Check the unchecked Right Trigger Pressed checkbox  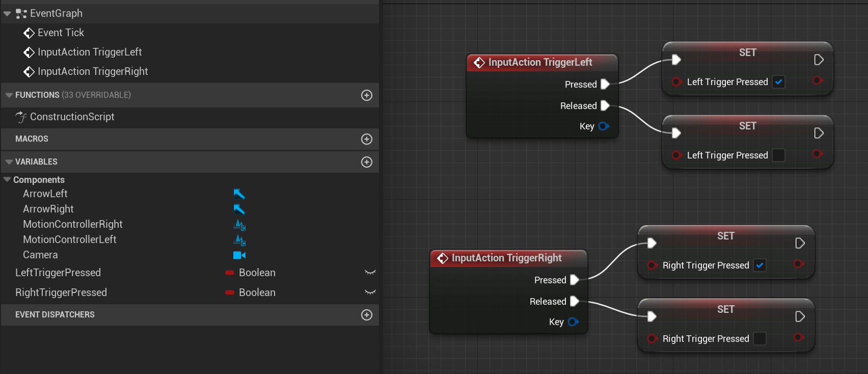pyautogui.click(x=759, y=339)
